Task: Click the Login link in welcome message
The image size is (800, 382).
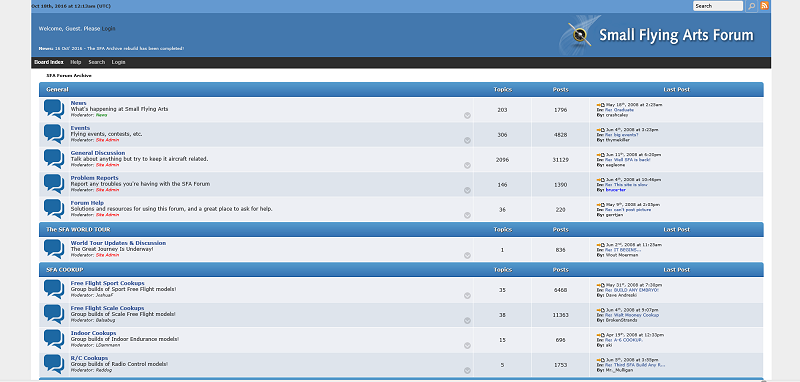Action: click(109, 29)
